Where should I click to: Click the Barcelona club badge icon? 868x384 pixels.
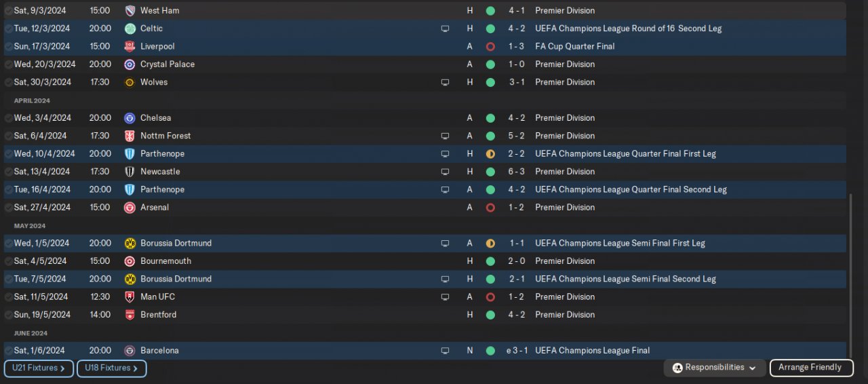pos(130,351)
